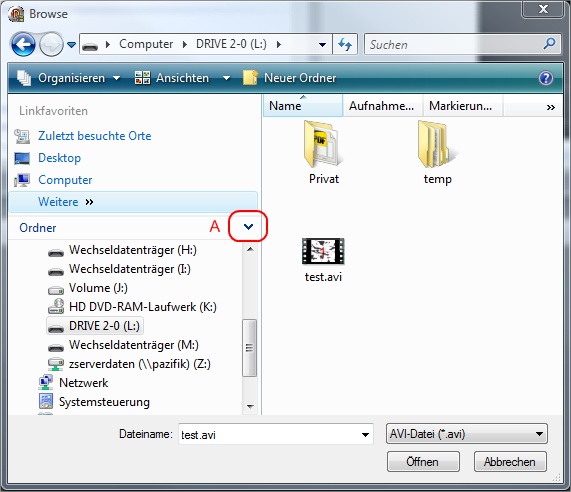Create a Neuer Ordner
The width and height of the screenshot is (571, 492).
pyautogui.click(x=290, y=78)
